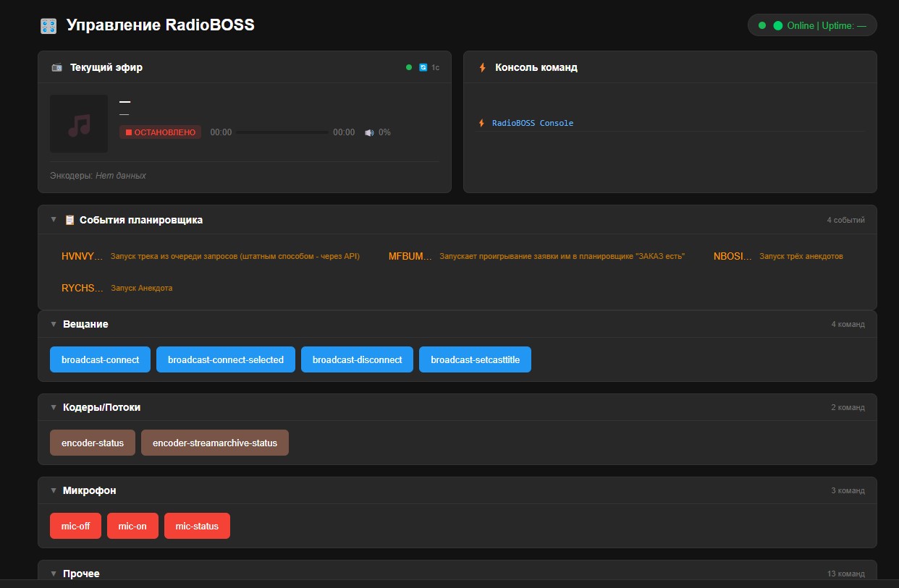
Task: Click the lightning icon beside Консоль команд
Action: [483, 68]
